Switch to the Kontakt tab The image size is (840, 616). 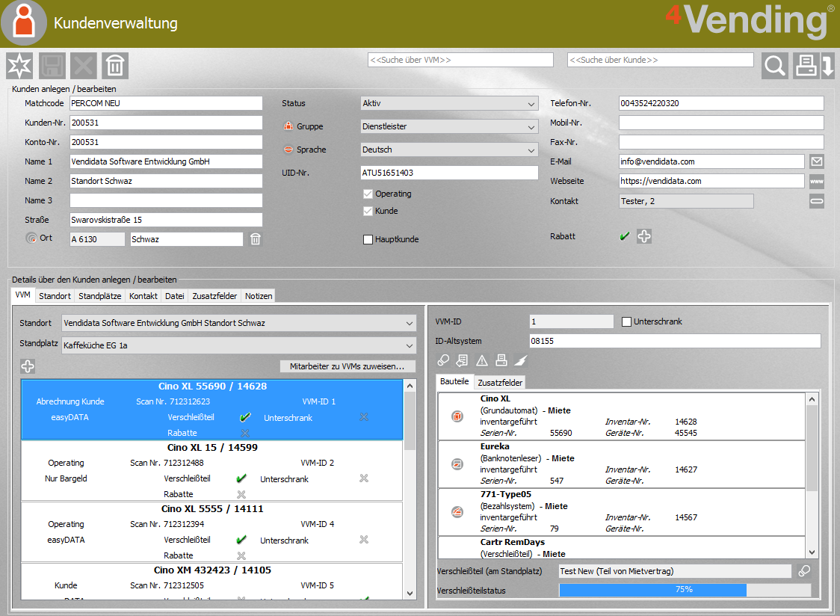pyautogui.click(x=143, y=296)
